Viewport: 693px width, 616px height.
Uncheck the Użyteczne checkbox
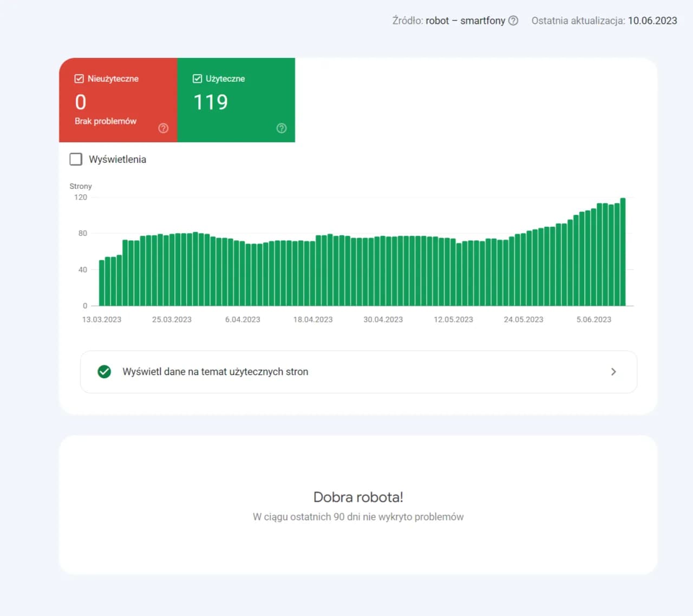click(x=197, y=79)
